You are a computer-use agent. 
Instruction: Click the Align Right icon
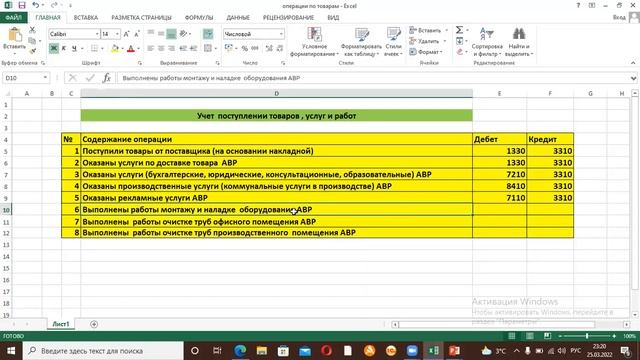click(x=172, y=49)
